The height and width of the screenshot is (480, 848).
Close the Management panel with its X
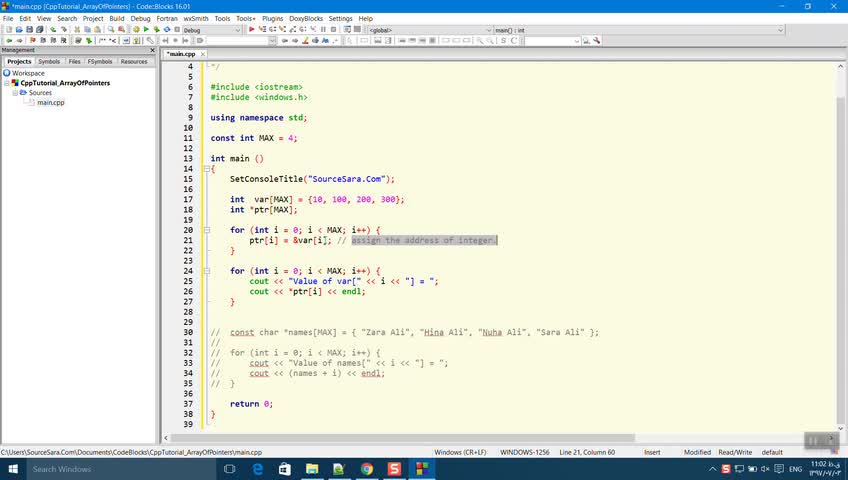pos(151,50)
